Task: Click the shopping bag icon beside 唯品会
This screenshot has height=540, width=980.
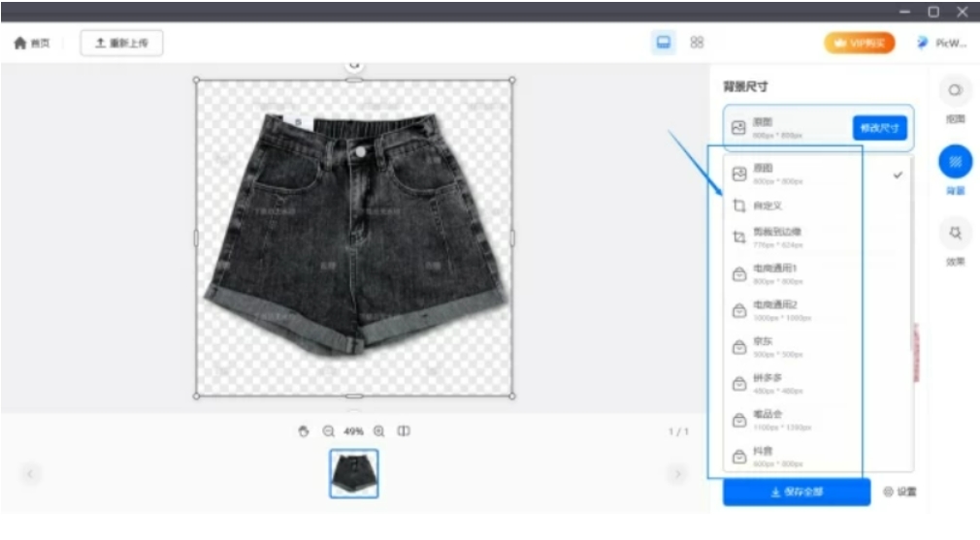Action: coord(739,420)
